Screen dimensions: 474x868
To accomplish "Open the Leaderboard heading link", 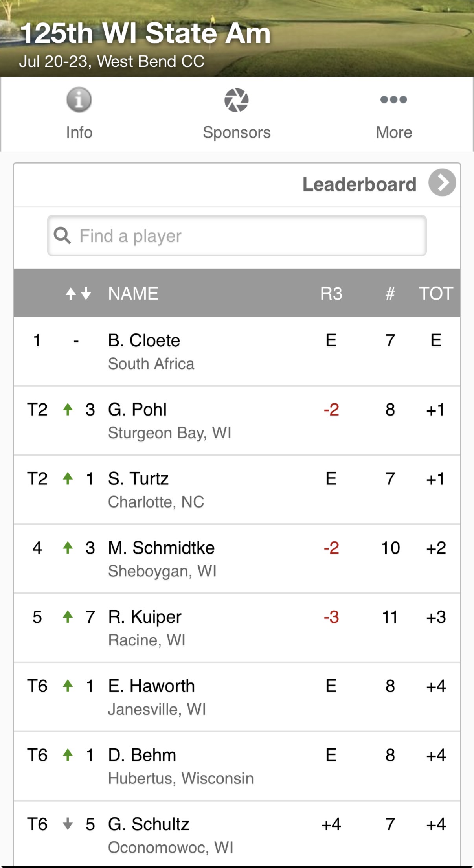I will 359,184.
